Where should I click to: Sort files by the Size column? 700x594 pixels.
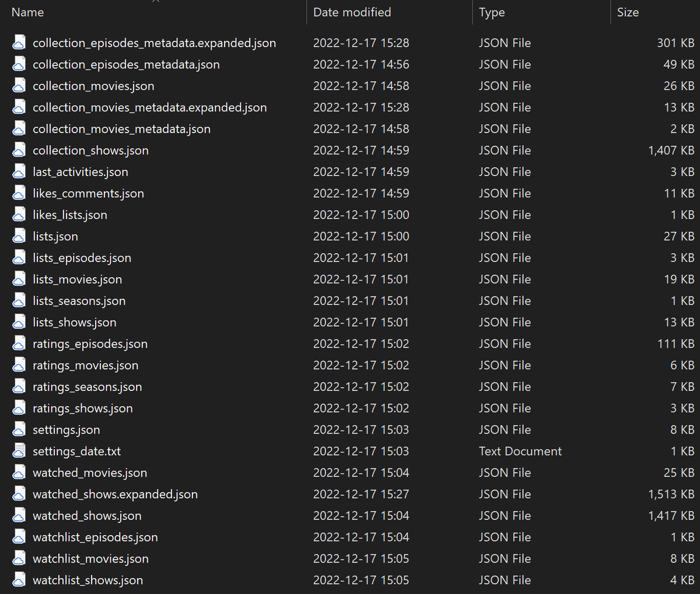click(628, 12)
